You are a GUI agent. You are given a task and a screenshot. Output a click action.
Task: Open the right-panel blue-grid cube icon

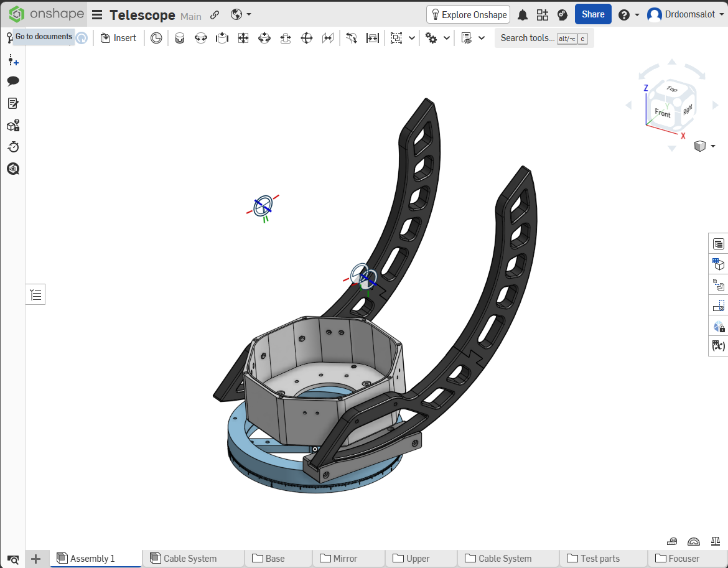pyautogui.click(x=718, y=264)
